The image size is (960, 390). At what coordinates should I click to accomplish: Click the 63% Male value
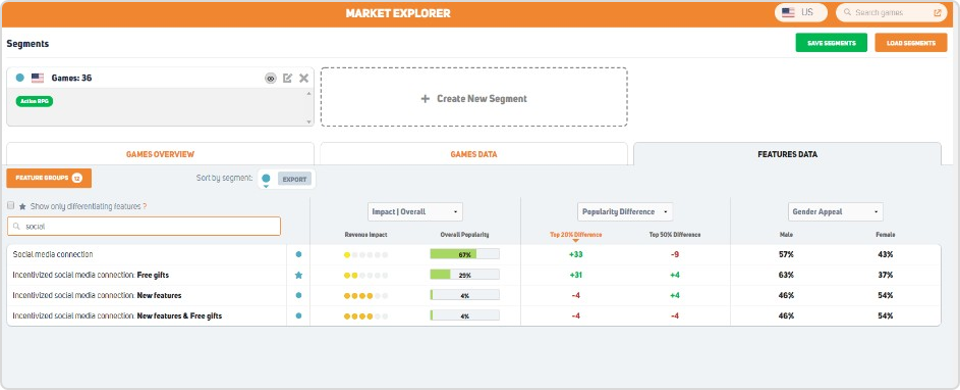pyautogui.click(x=786, y=275)
